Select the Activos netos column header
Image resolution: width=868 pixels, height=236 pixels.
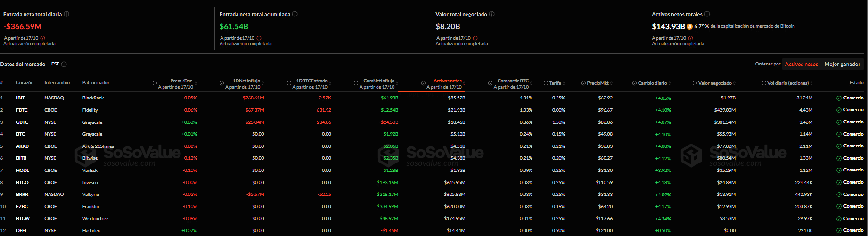coord(447,81)
